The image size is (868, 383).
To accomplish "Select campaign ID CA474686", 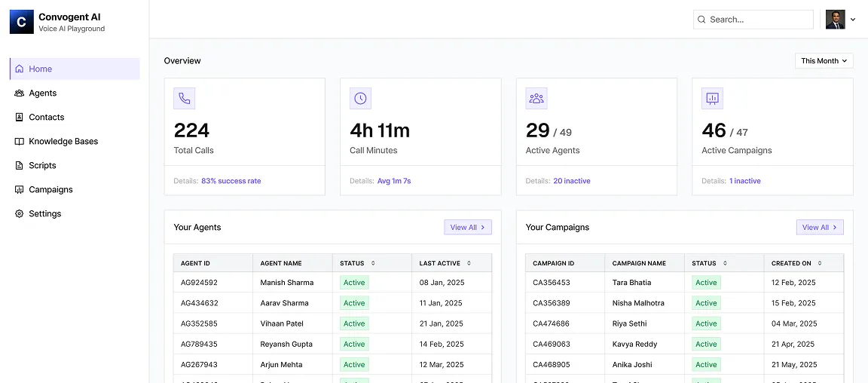I will click(552, 323).
